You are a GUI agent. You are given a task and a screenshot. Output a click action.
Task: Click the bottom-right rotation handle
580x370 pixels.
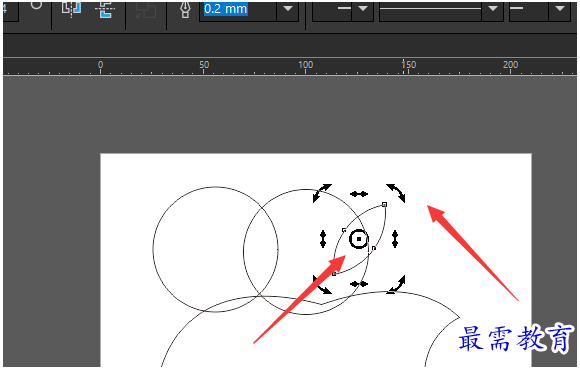(396, 285)
